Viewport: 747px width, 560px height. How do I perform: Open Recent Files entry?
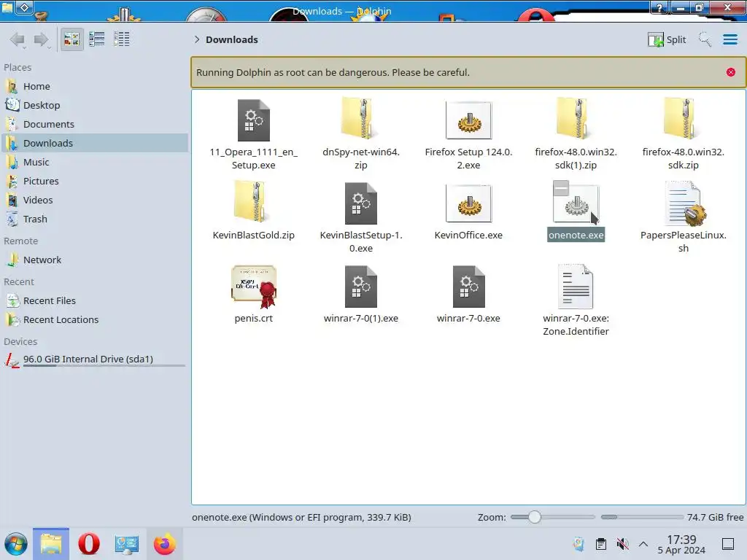point(95,301)
